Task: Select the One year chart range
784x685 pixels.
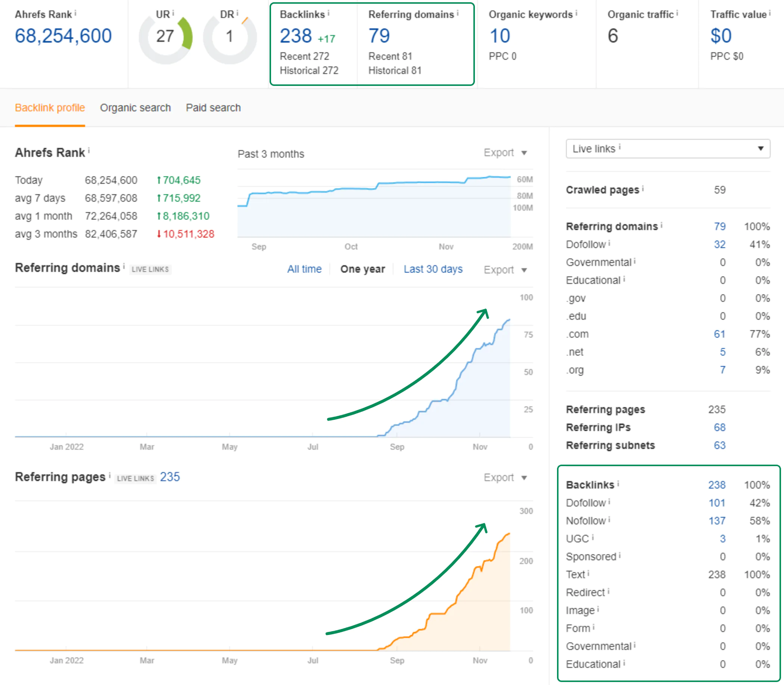Action: tap(362, 269)
